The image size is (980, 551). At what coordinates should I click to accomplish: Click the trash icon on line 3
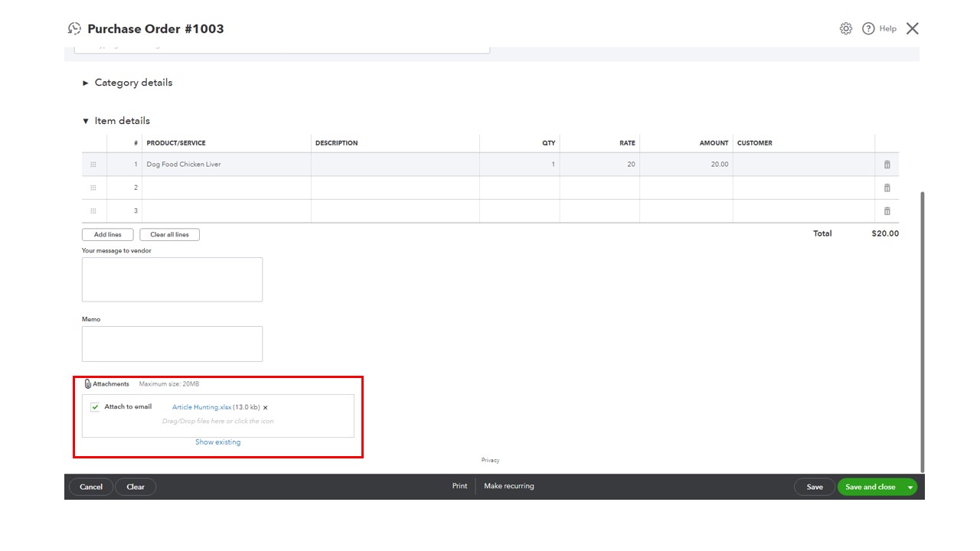(x=887, y=210)
